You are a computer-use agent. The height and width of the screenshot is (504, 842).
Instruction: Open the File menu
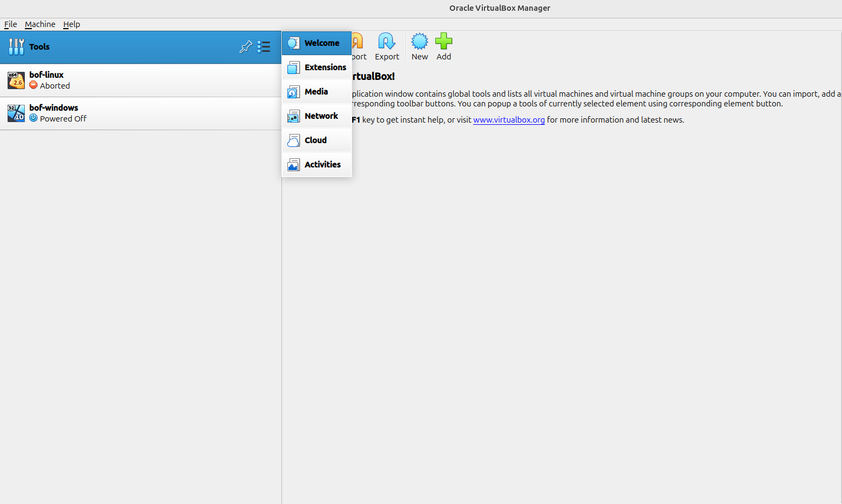tap(11, 24)
